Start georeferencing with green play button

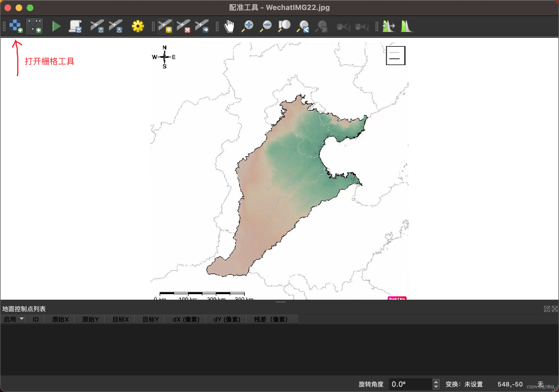(56, 26)
